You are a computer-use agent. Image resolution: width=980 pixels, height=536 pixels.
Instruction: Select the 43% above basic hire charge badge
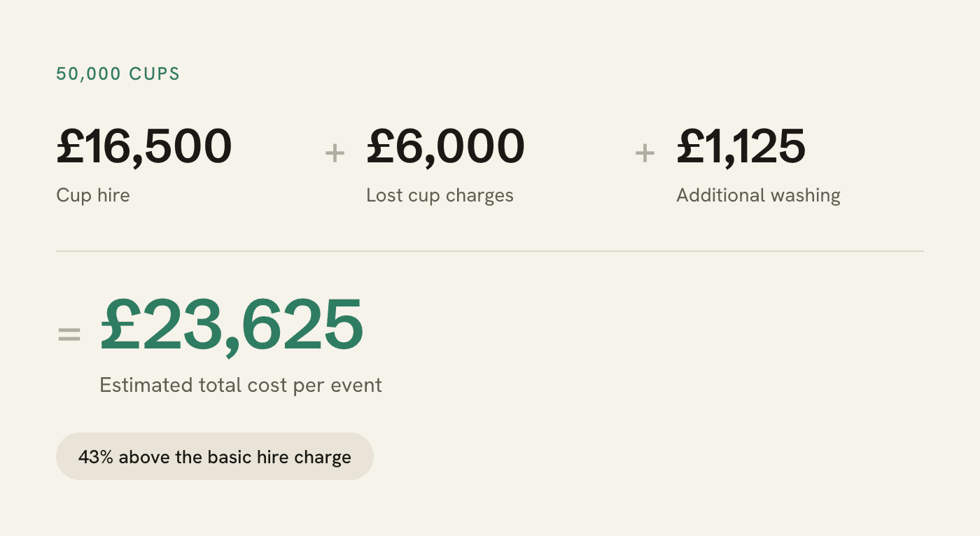coord(215,456)
